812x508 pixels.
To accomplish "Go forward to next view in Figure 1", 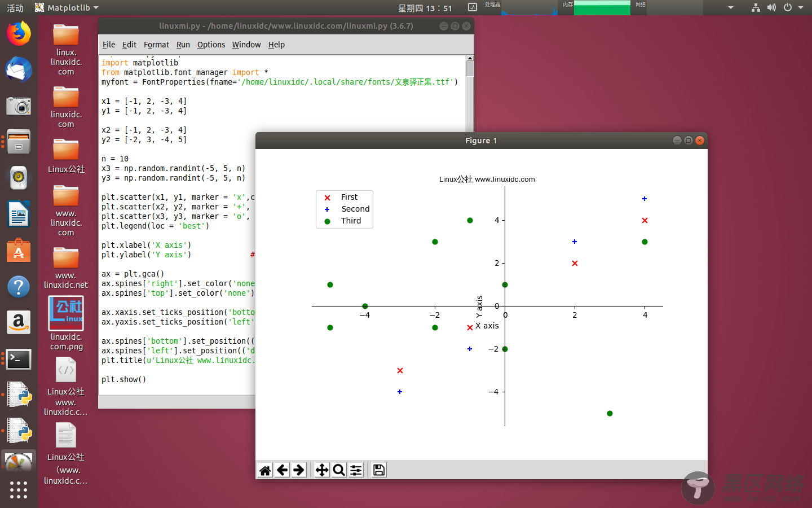I will pyautogui.click(x=299, y=470).
